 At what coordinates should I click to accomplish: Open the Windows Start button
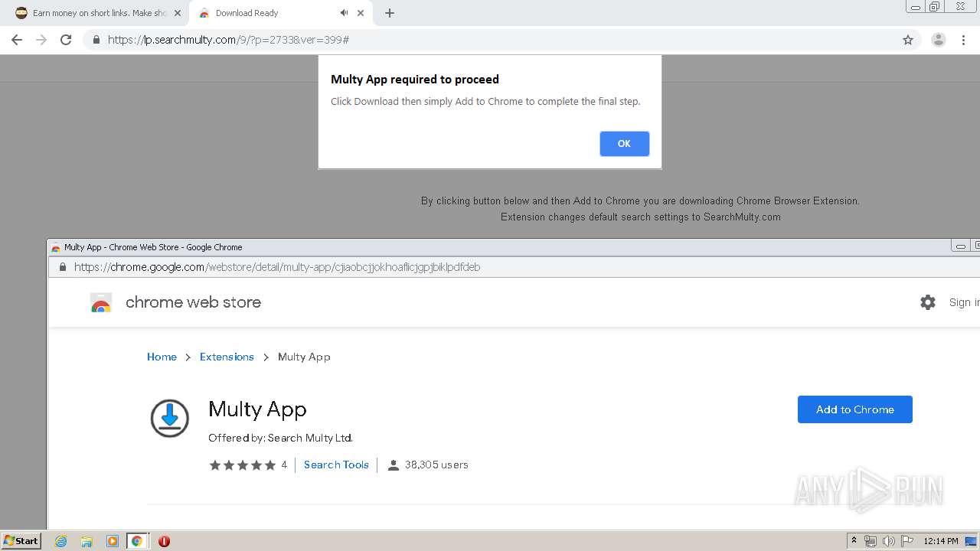(x=21, y=541)
